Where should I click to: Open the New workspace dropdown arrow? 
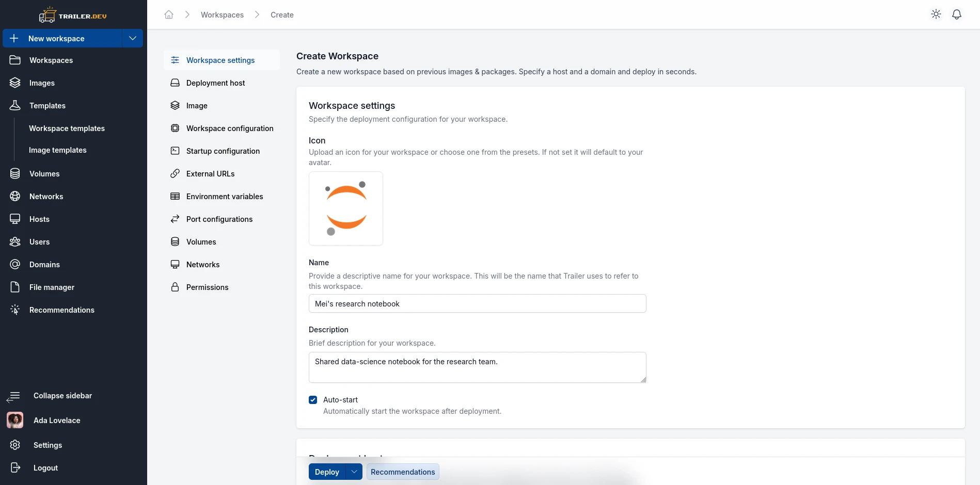133,38
